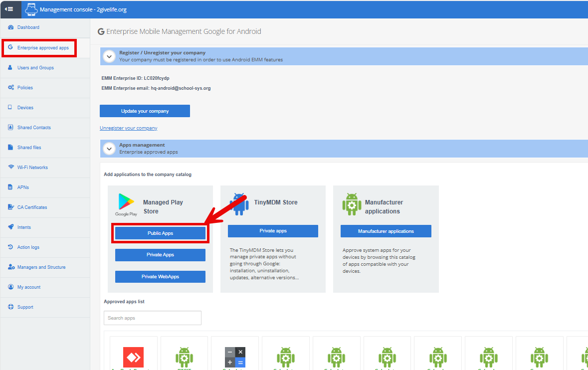
Task: Click the Public Apps button
Action: pos(160,233)
